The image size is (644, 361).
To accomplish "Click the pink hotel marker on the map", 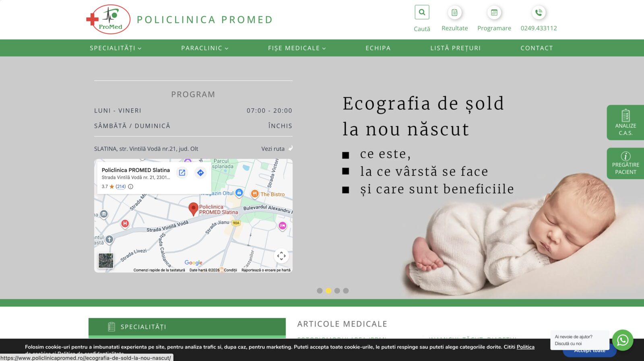I will point(283,226).
